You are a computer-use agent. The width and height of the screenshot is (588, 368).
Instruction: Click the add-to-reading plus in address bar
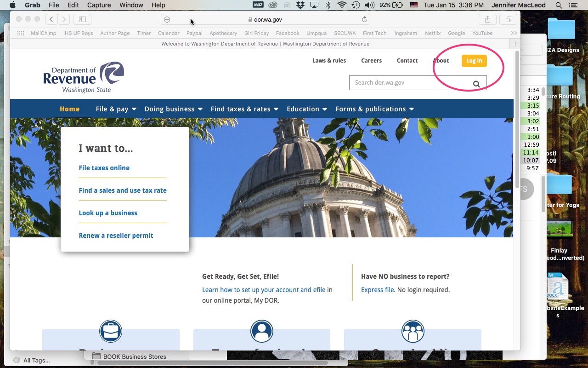tap(167, 19)
